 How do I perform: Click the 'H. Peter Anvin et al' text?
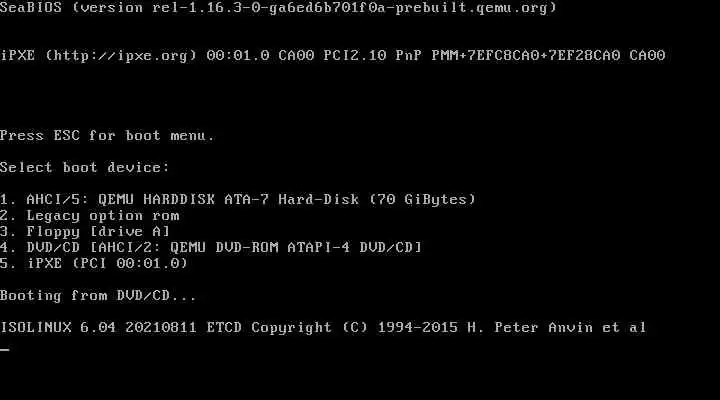tap(557, 327)
